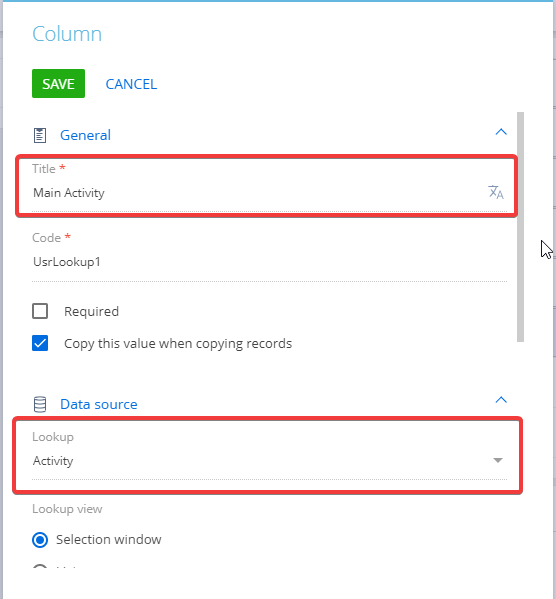The image size is (556, 599).
Task: Collapse the General section chevron
Action: (501, 132)
